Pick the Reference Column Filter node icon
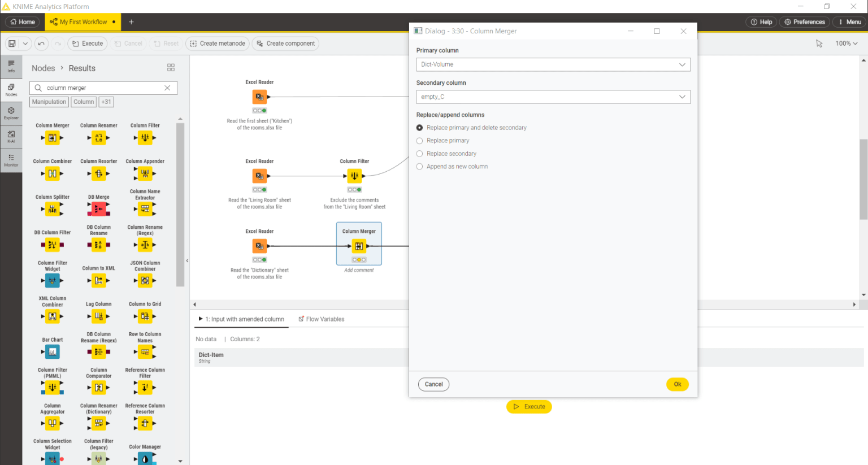Image resolution: width=868 pixels, height=465 pixels. (145, 388)
